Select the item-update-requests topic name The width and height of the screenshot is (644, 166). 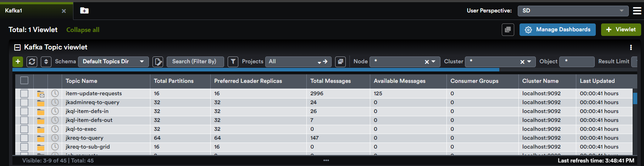(x=94, y=93)
